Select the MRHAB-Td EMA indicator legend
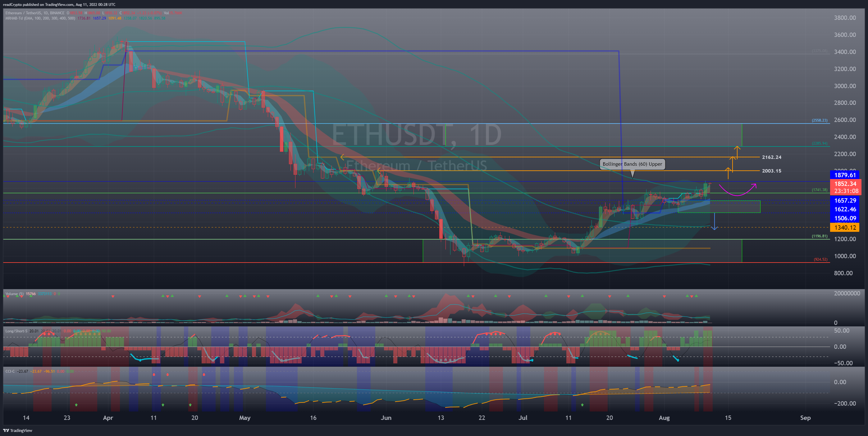868x436 pixels. tap(40, 18)
